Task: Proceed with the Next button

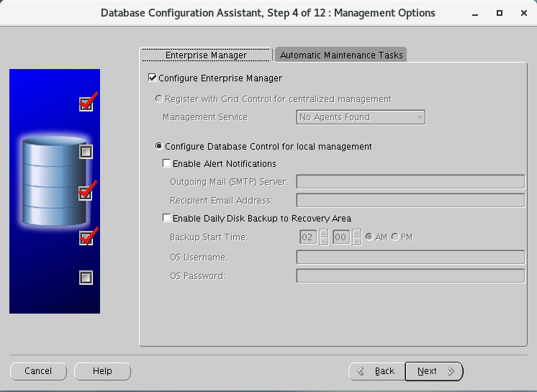Action: click(x=434, y=371)
